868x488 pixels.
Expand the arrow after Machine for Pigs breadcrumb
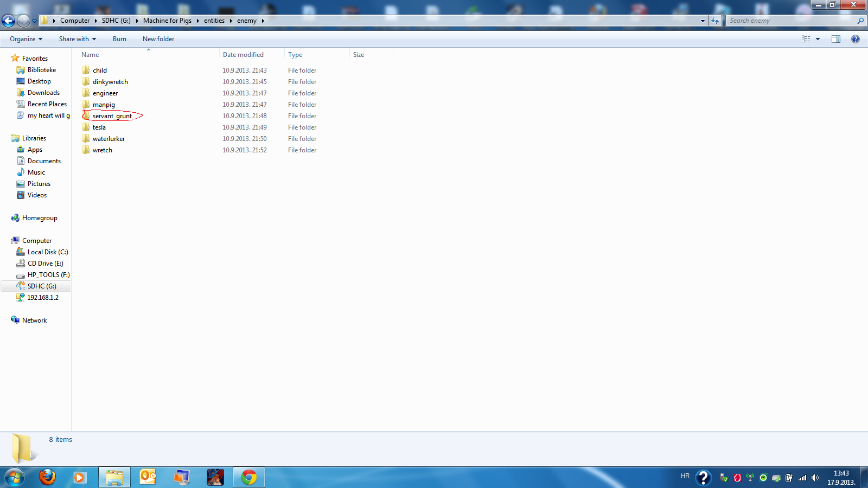(198, 21)
